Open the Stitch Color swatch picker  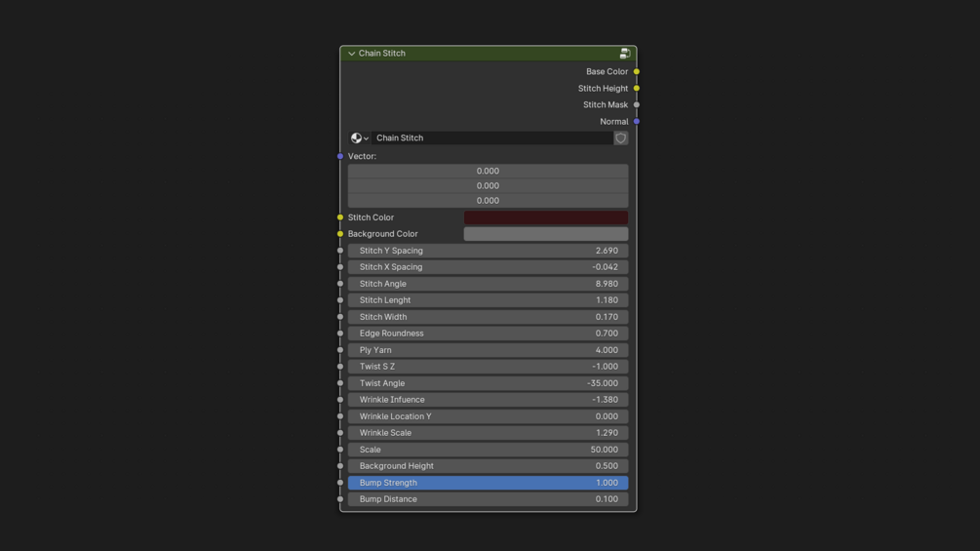(546, 217)
